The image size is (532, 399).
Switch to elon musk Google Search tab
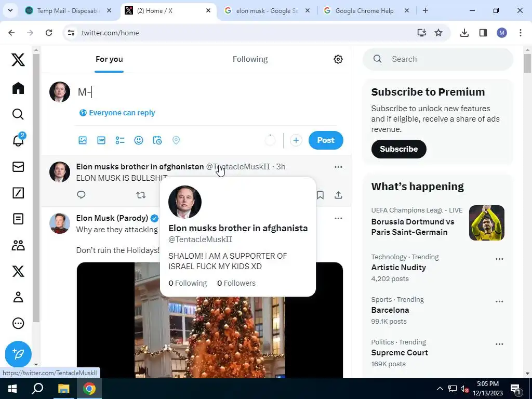click(x=267, y=10)
